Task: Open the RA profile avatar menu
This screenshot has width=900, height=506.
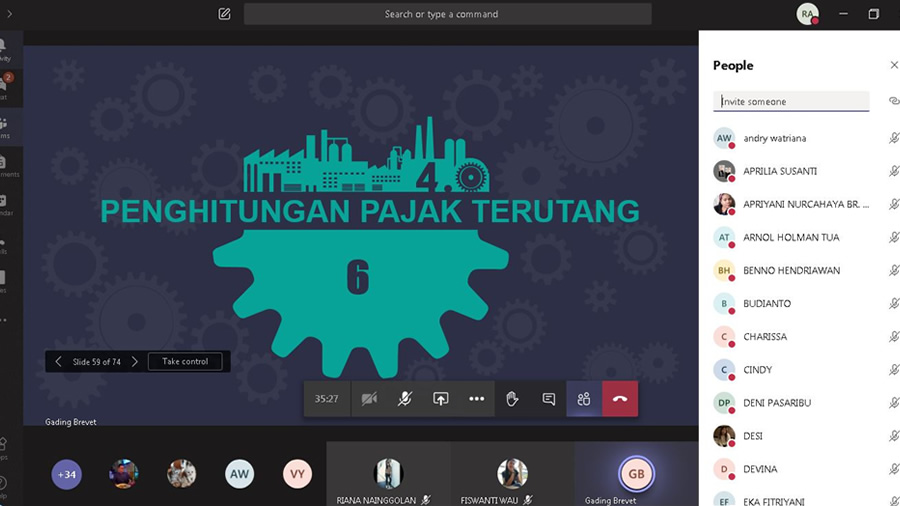Action: 807,14
